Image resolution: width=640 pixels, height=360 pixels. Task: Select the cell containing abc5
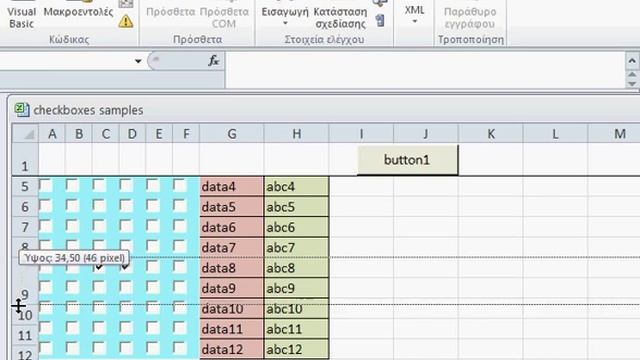pyautogui.click(x=296, y=207)
